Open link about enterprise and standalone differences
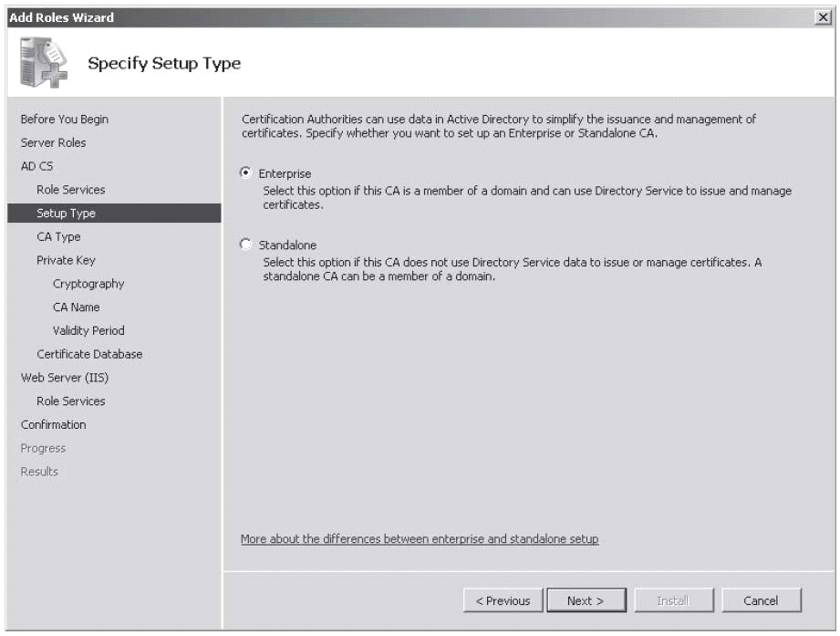Image resolution: width=840 pixels, height=636 pixels. [420, 539]
